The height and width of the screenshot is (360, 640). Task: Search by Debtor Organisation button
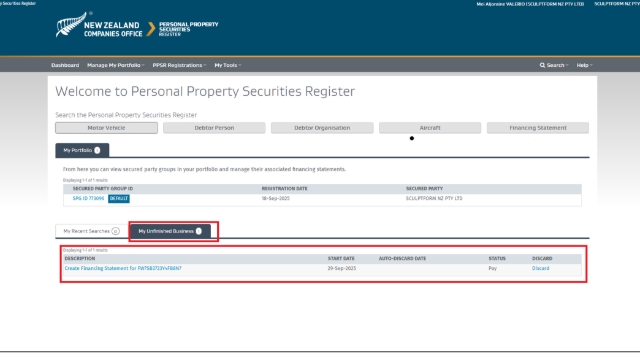coord(322,128)
